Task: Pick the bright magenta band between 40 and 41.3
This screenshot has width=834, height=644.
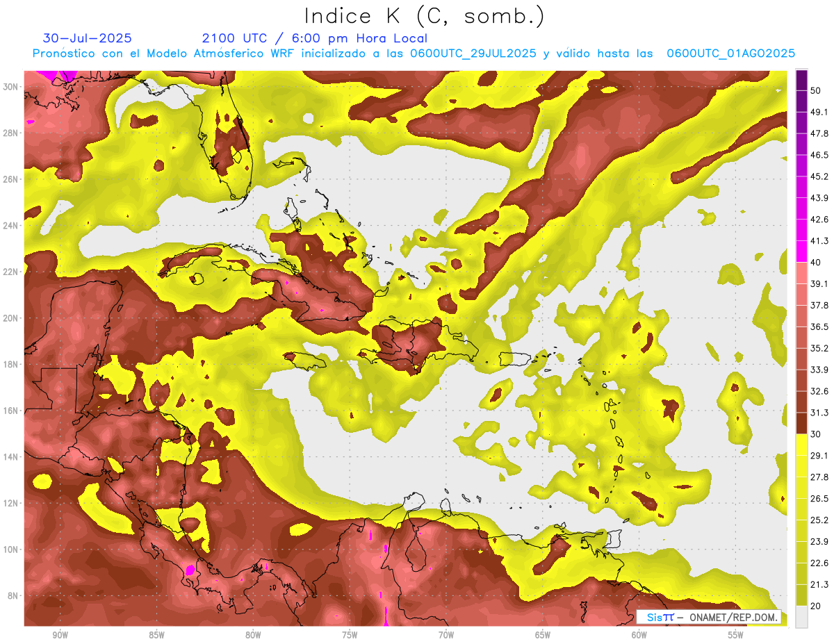Action: pyautogui.click(x=801, y=251)
